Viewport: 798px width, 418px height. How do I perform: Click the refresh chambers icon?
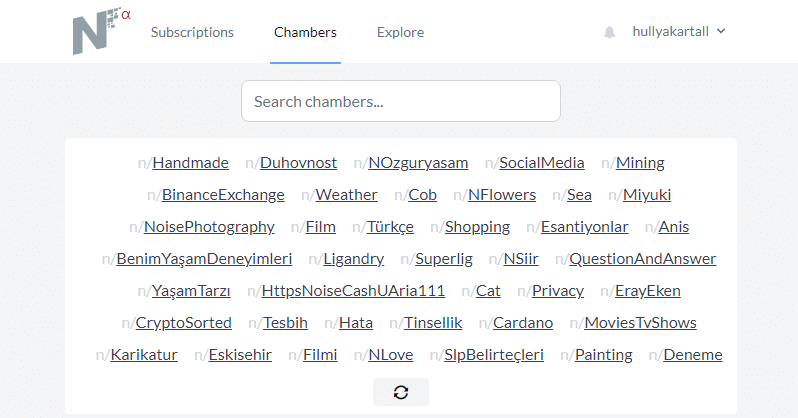[401, 392]
